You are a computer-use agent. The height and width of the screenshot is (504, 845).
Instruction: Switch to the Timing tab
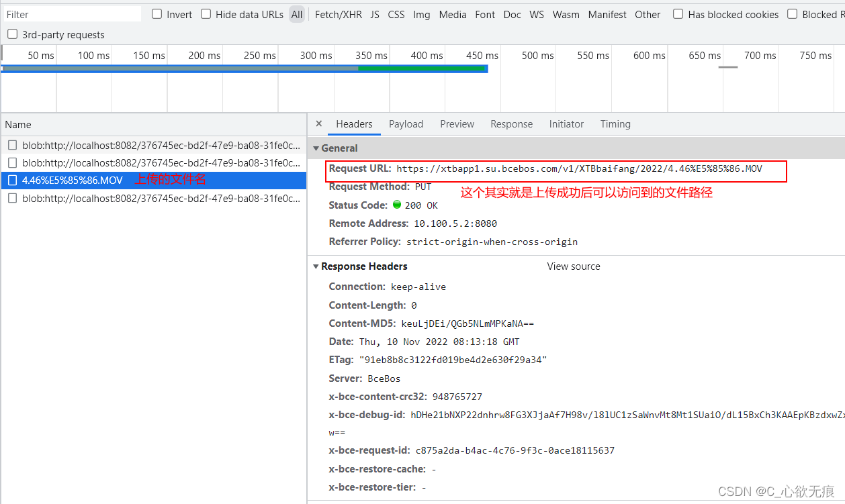(615, 124)
